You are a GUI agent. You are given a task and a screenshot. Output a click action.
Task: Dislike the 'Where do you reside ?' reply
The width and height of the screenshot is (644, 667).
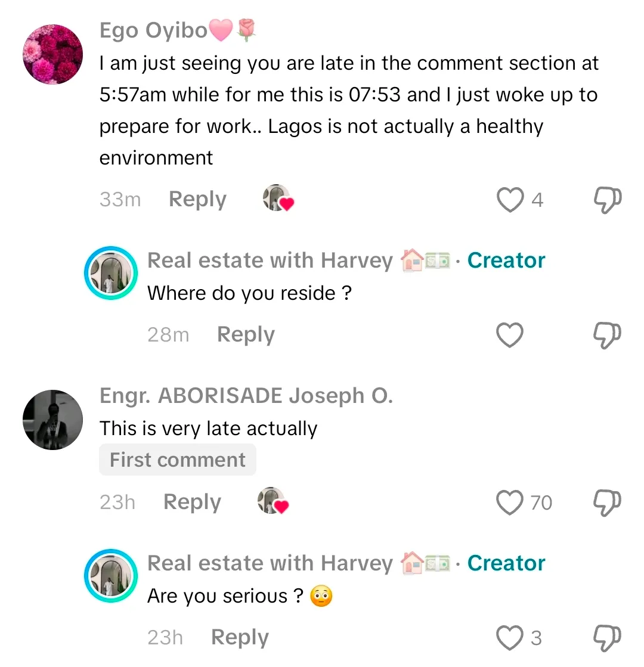point(608,335)
